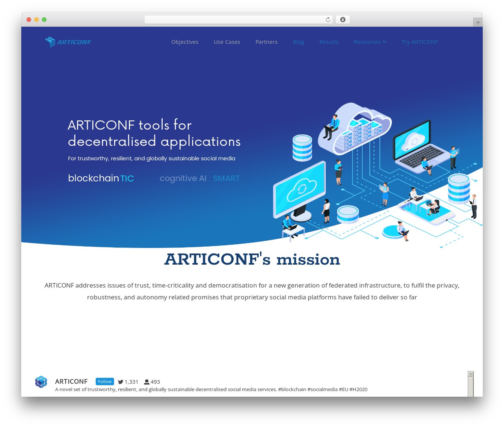Select the cognitive AI SMART tool label

pos(200,178)
